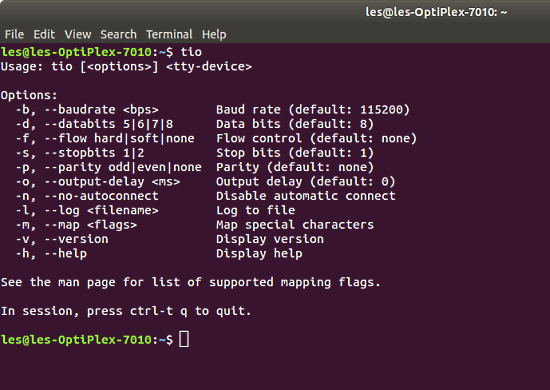Open the Terminal menu
550x390 pixels.
tap(169, 34)
